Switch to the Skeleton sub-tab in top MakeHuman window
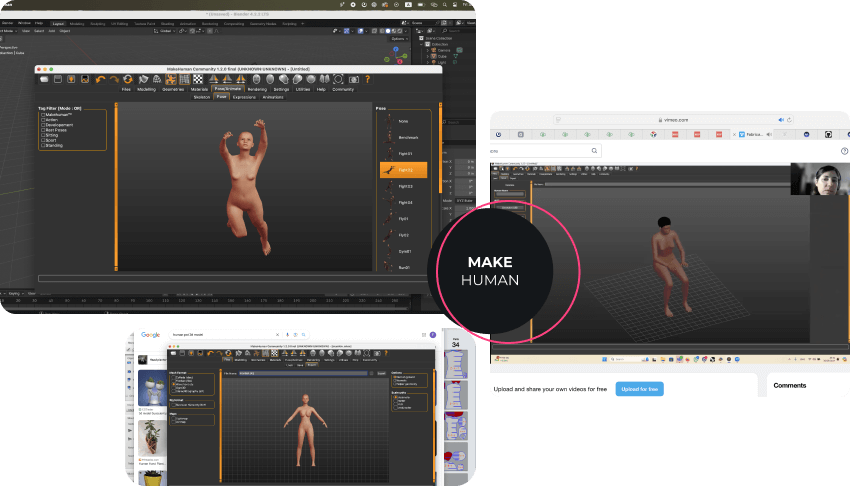 click(202, 97)
